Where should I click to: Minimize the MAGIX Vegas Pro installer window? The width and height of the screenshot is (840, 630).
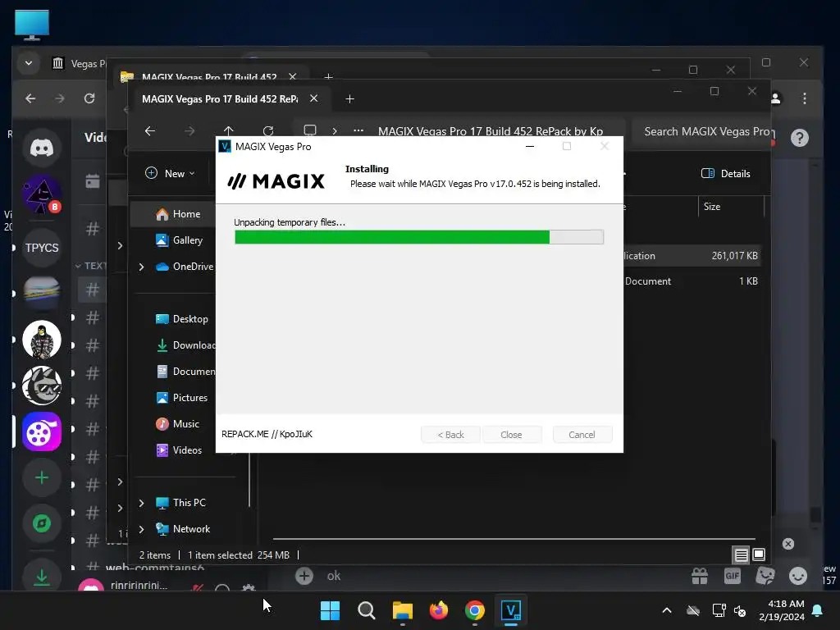(x=530, y=146)
